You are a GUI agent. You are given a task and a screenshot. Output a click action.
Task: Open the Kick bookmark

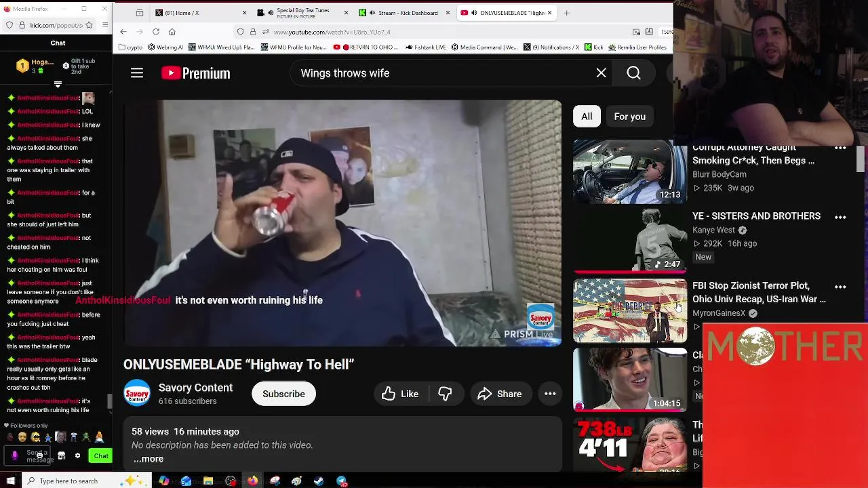pyautogui.click(x=594, y=47)
